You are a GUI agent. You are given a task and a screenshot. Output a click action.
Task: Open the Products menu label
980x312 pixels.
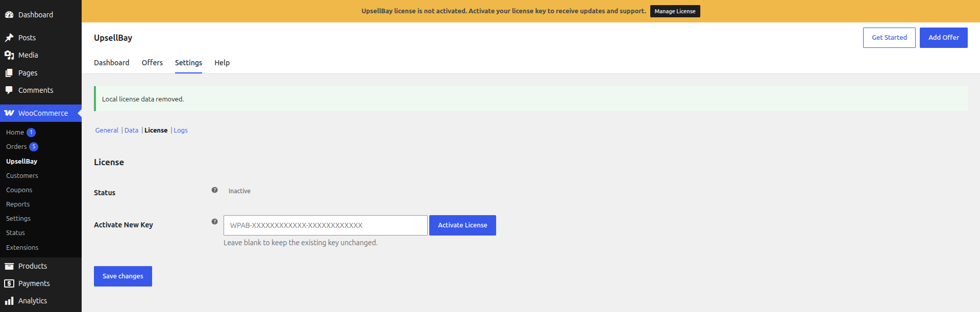pos(33,266)
